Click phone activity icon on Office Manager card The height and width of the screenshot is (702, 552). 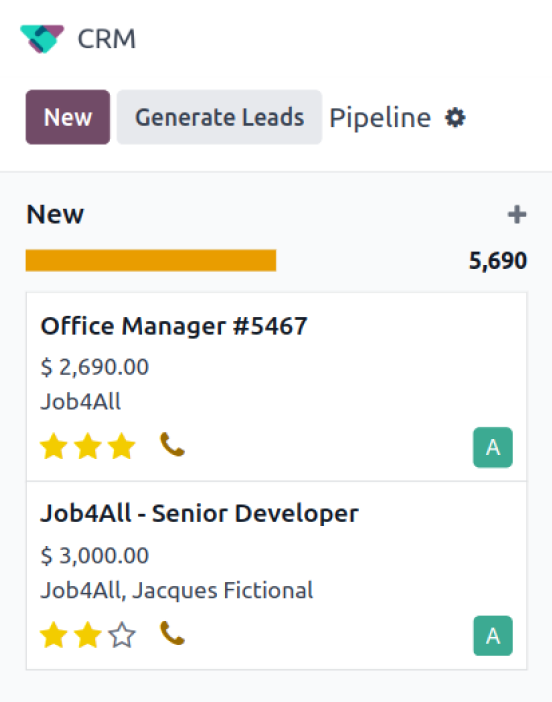pos(172,444)
